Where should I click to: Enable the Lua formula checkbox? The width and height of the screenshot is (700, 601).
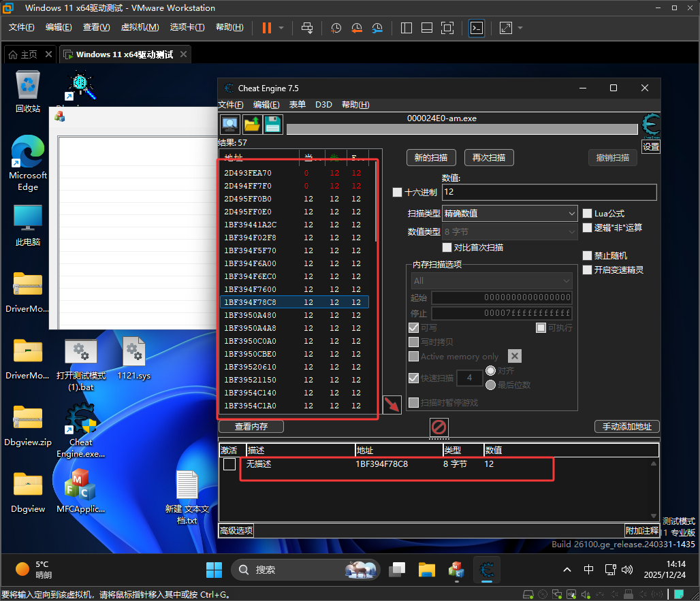click(587, 214)
